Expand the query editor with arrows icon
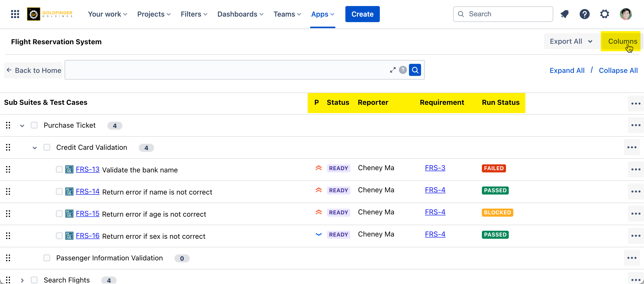Screen dimensions: 644x284 click(393, 70)
